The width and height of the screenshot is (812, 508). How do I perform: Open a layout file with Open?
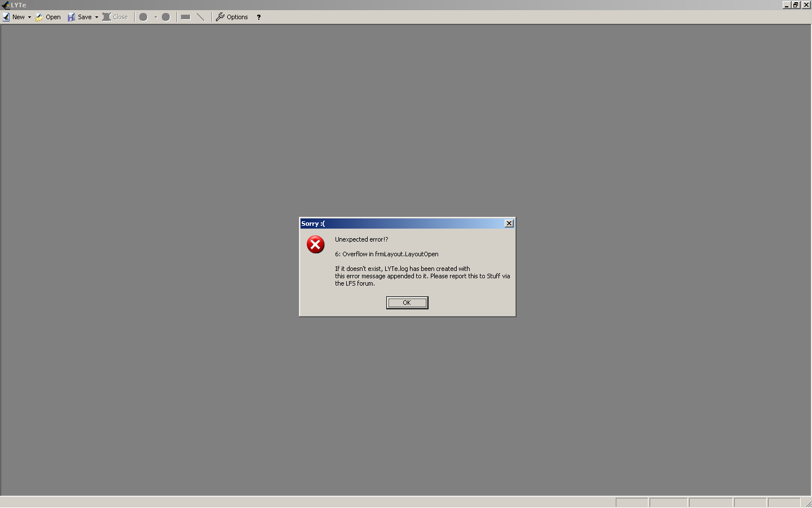coord(48,17)
